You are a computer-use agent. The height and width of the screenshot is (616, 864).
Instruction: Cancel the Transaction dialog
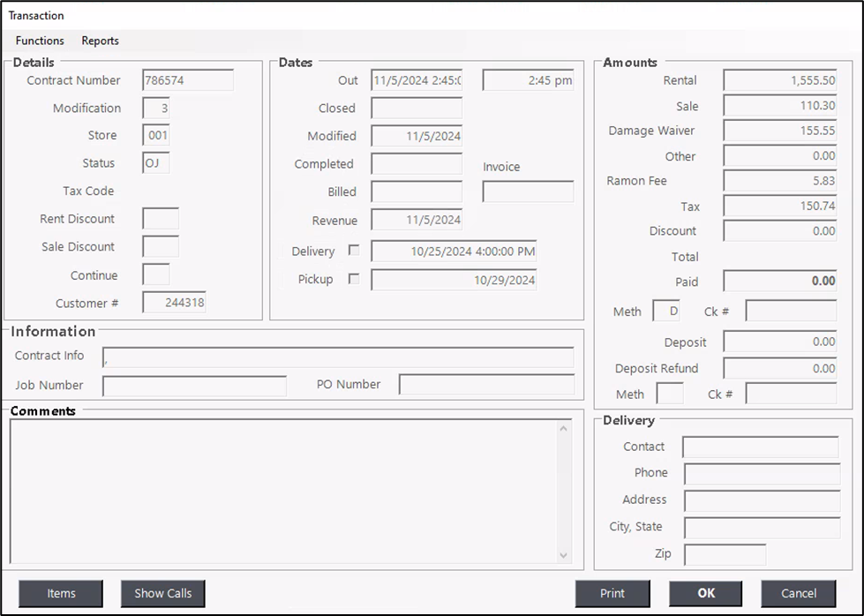point(798,593)
